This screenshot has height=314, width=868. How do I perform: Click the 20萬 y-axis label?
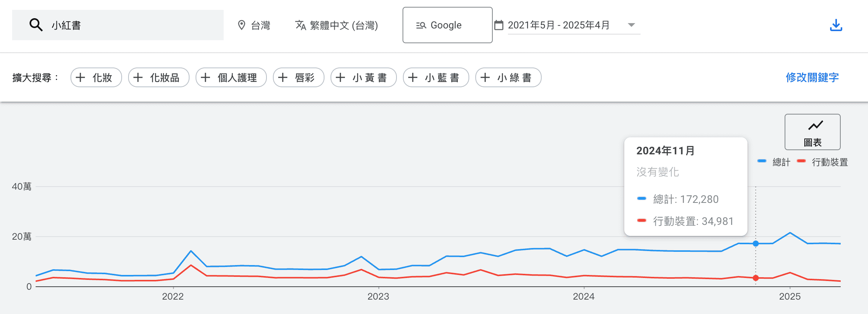point(22,237)
